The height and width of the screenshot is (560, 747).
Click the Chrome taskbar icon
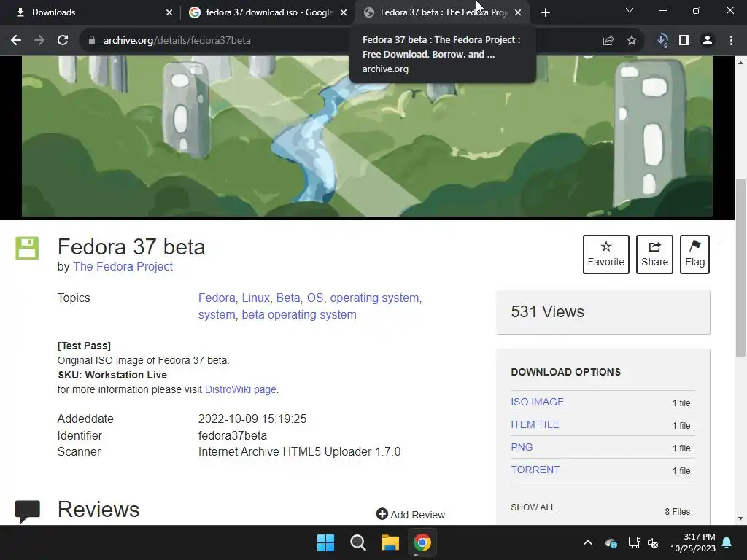pos(422,542)
